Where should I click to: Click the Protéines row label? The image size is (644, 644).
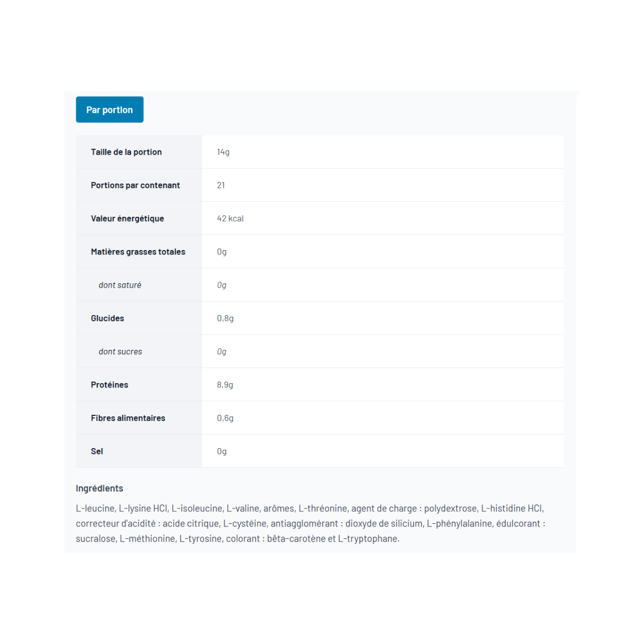pos(109,385)
